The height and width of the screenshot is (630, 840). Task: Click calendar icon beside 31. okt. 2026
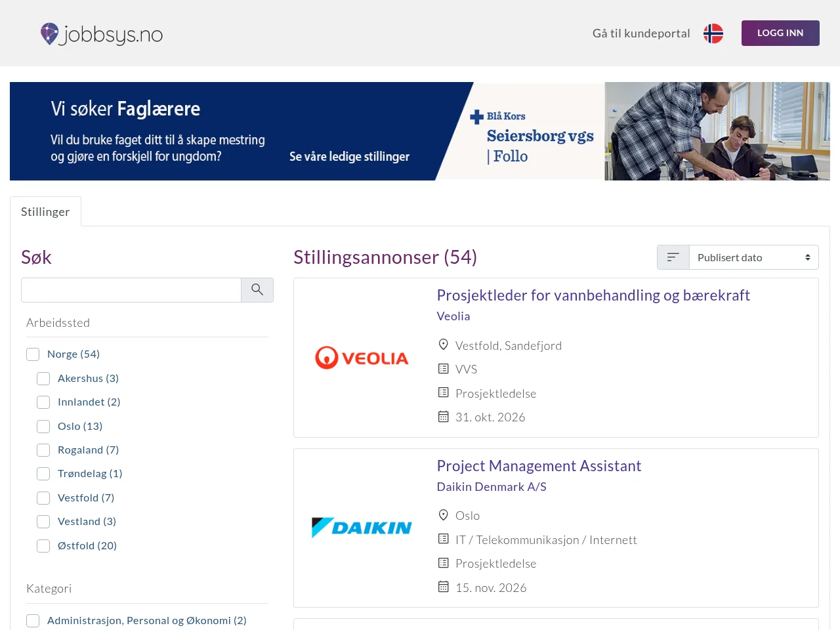tap(444, 417)
